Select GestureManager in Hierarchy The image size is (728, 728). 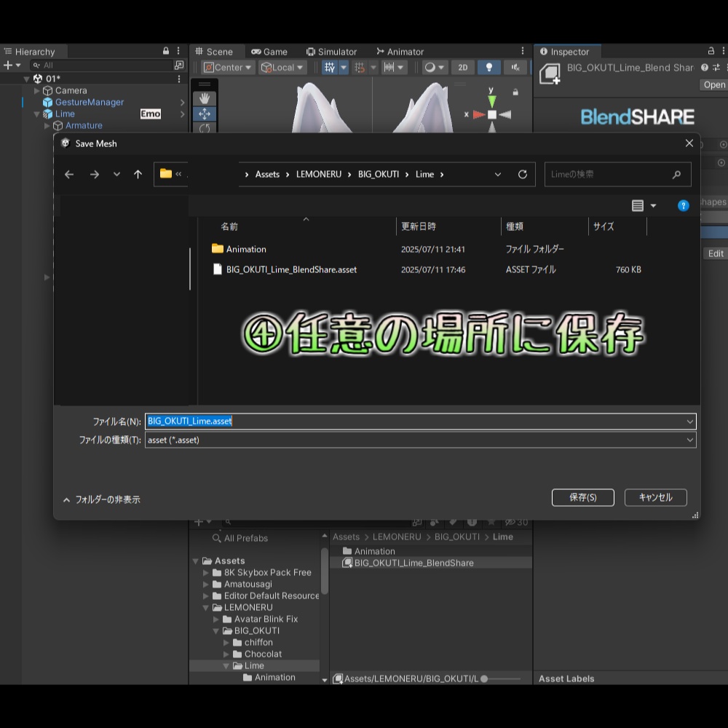pos(89,102)
